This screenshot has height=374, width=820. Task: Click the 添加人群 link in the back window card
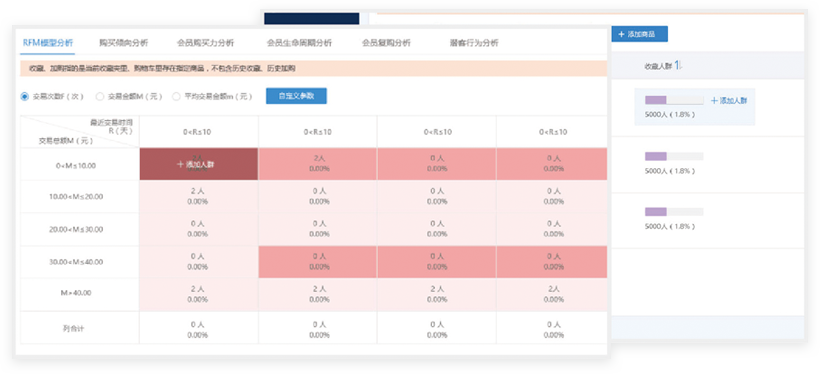728,100
